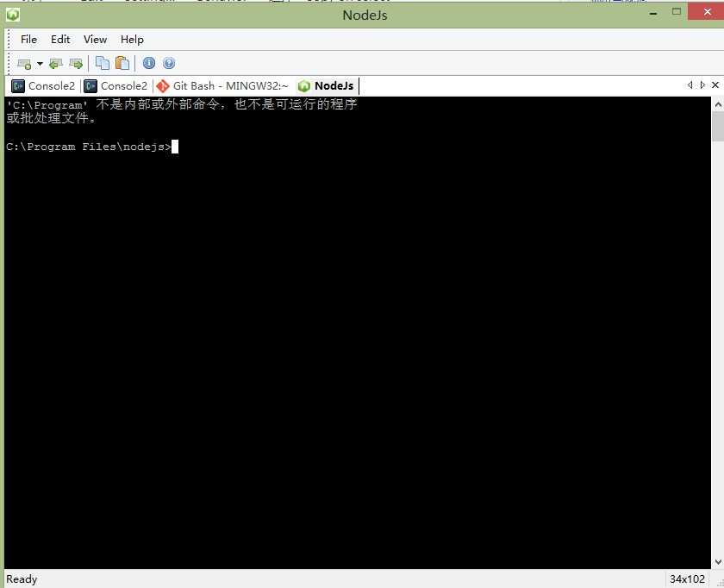Click the Paste toolbar icon
The width and height of the screenshot is (724, 588).
tap(122, 63)
